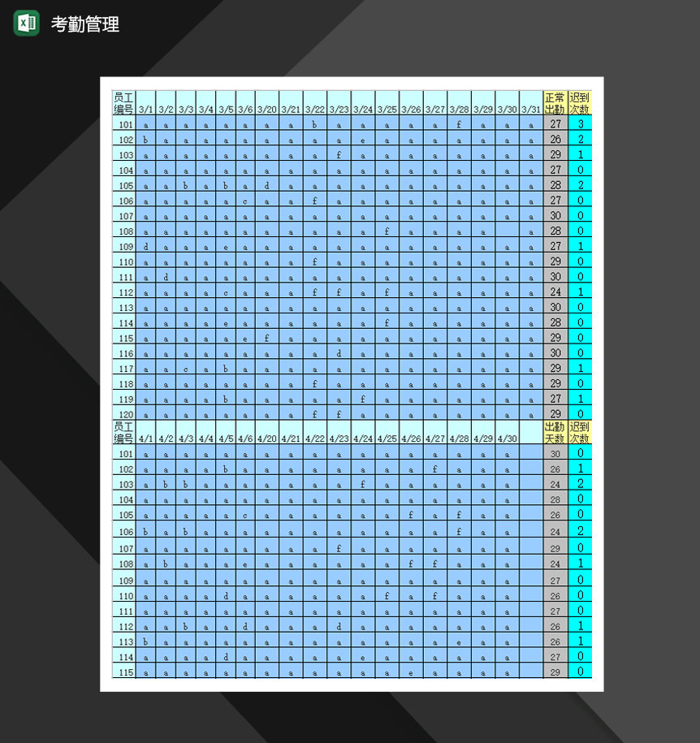Select the 4/1 date column header
The width and height of the screenshot is (700, 743).
145,438
